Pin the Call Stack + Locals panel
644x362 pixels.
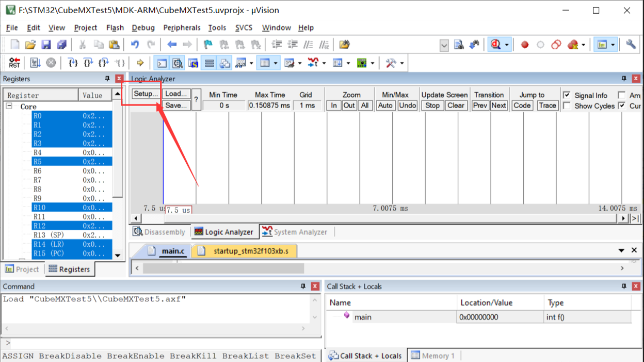tap(624, 286)
